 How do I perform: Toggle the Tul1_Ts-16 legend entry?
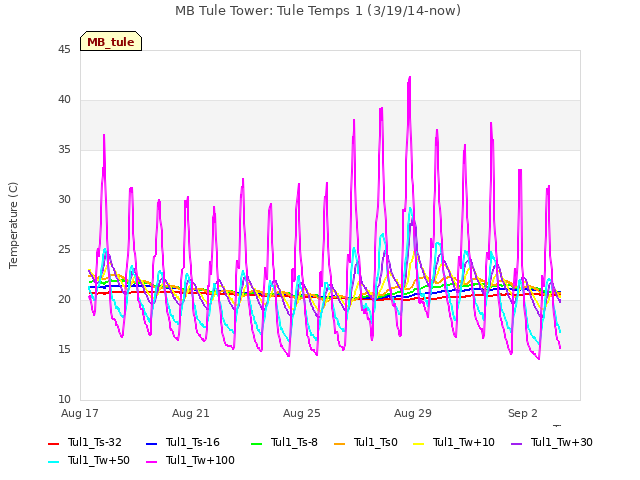pos(182,442)
